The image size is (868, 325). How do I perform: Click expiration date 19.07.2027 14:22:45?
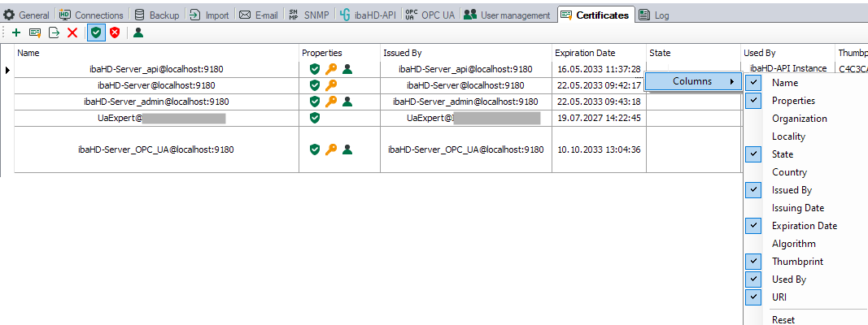(599, 118)
